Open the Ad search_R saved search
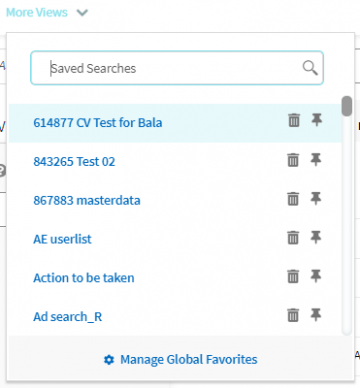 click(68, 317)
